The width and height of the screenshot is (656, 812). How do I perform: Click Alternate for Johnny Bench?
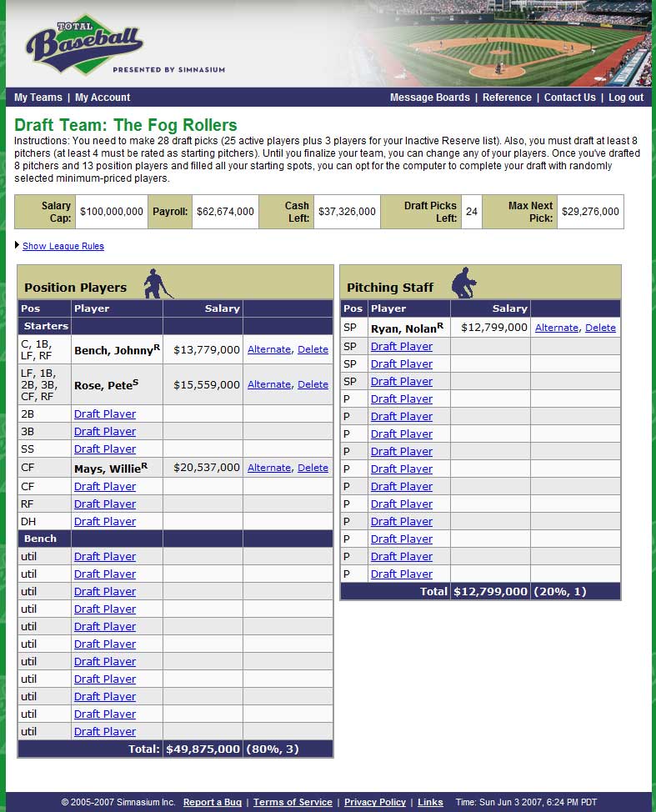click(x=269, y=349)
